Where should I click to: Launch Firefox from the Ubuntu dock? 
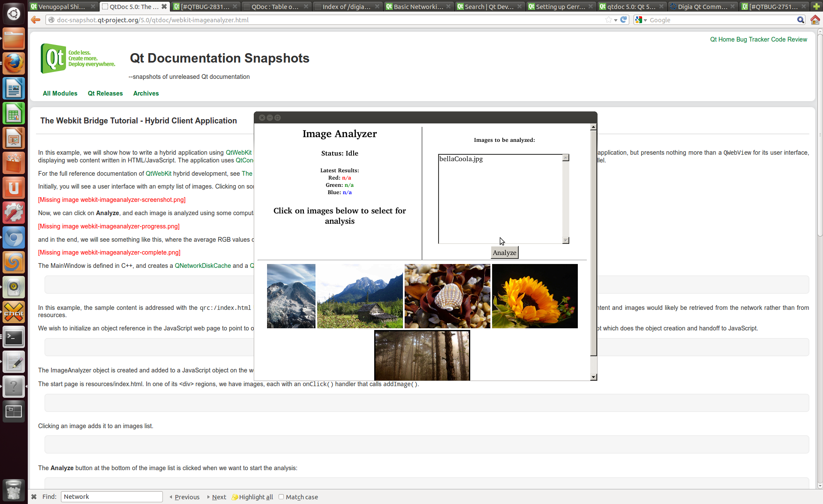(14, 63)
